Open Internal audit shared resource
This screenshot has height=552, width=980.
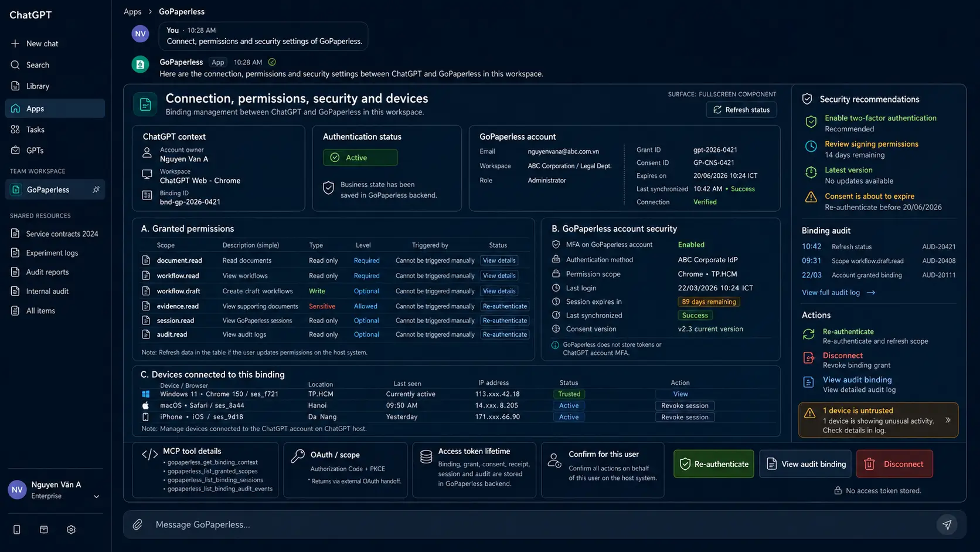40,292
